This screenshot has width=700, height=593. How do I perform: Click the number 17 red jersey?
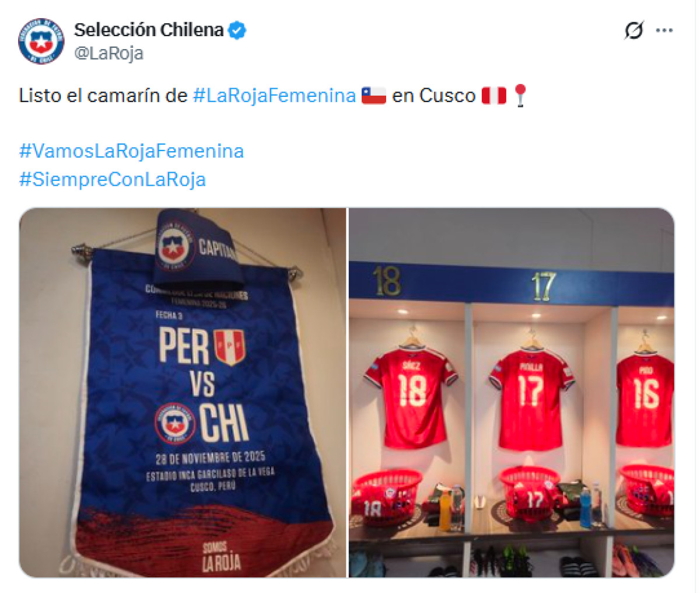(531, 398)
